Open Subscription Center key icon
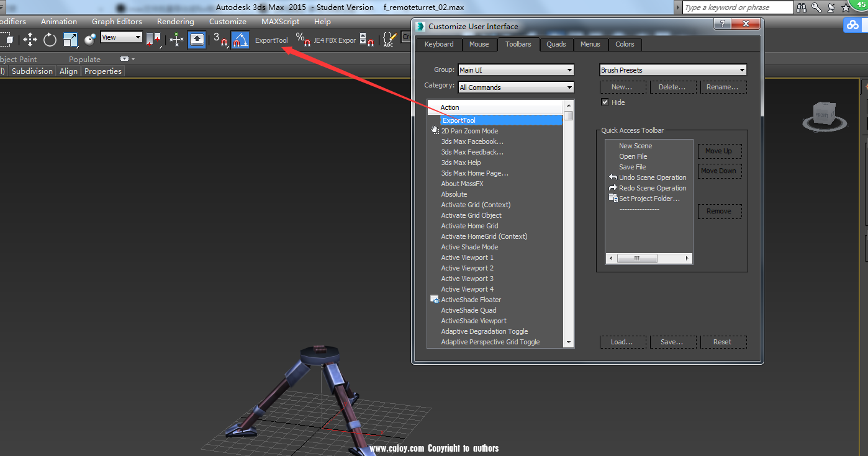Screen dimensions: 868x456 (816, 7)
